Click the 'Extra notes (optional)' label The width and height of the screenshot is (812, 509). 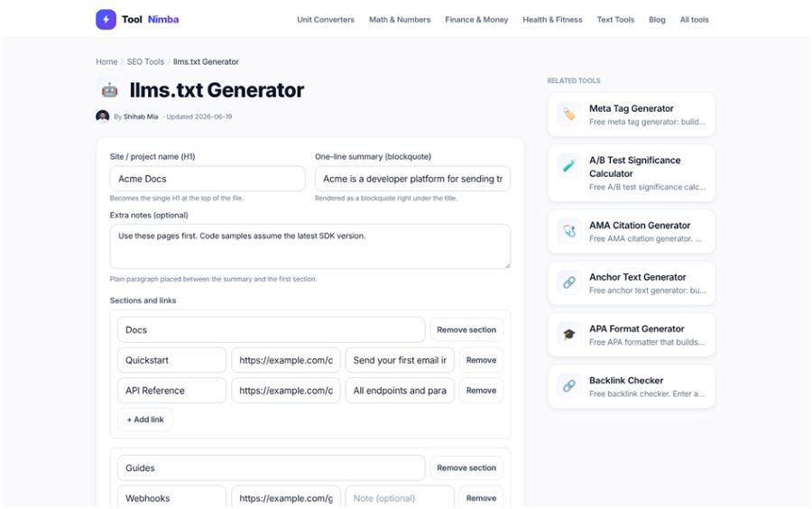tap(149, 215)
